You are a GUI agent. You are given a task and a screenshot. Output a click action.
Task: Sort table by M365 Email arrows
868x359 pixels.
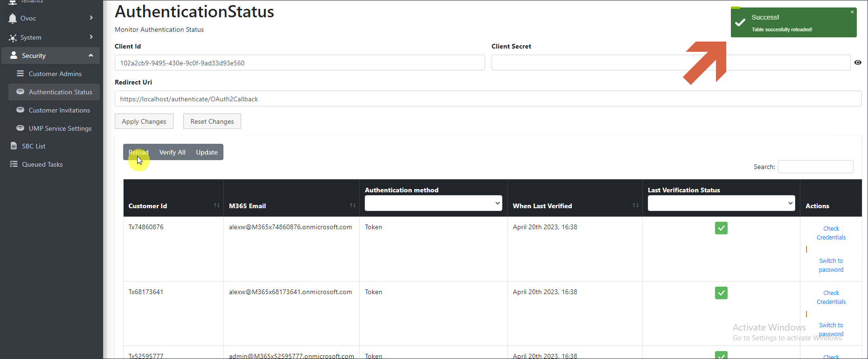tap(353, 205)
